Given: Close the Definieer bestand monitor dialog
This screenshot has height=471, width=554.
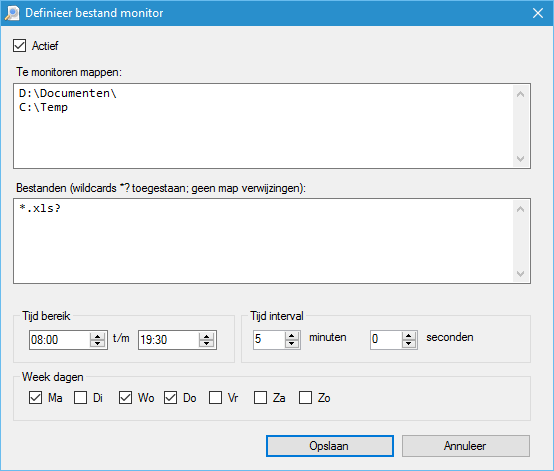Looking at the screenshot, I should point(538,13).
